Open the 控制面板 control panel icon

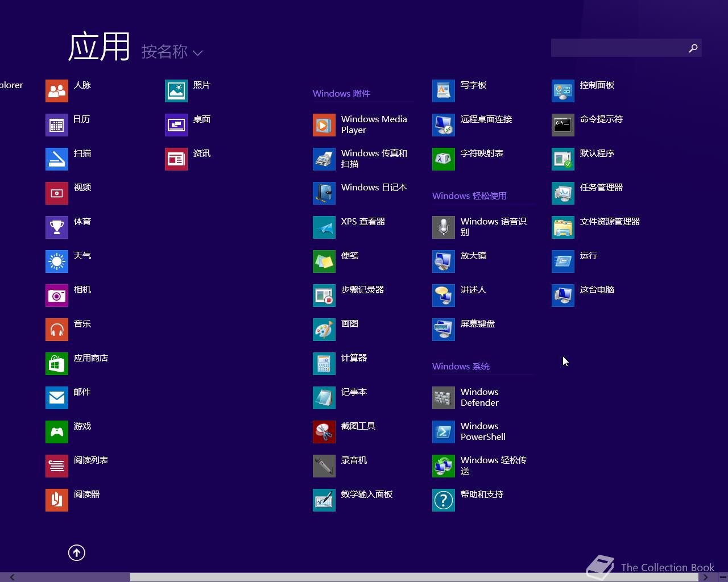pos(563,91)
